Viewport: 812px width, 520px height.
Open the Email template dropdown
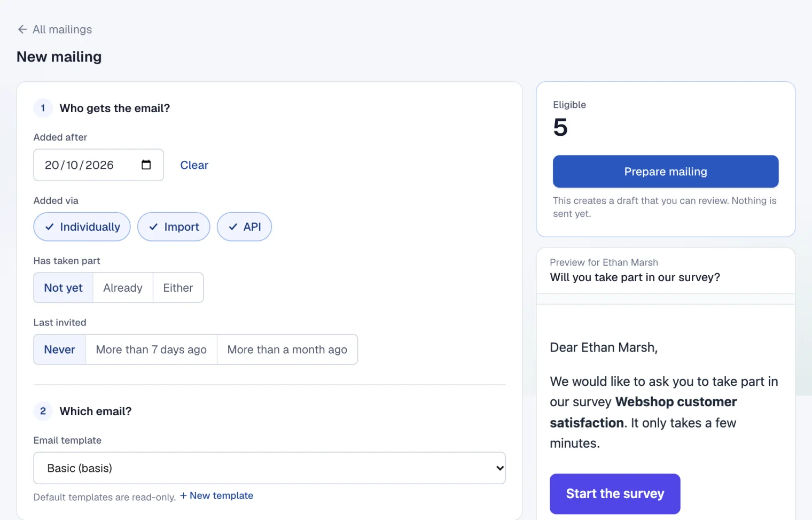(269, 468)
